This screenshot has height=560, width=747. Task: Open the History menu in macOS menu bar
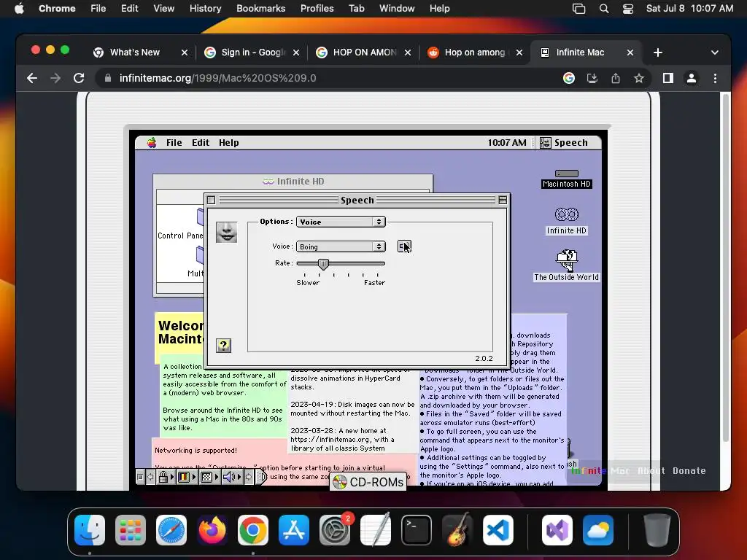pyautogui.click(x=205, y=8)
